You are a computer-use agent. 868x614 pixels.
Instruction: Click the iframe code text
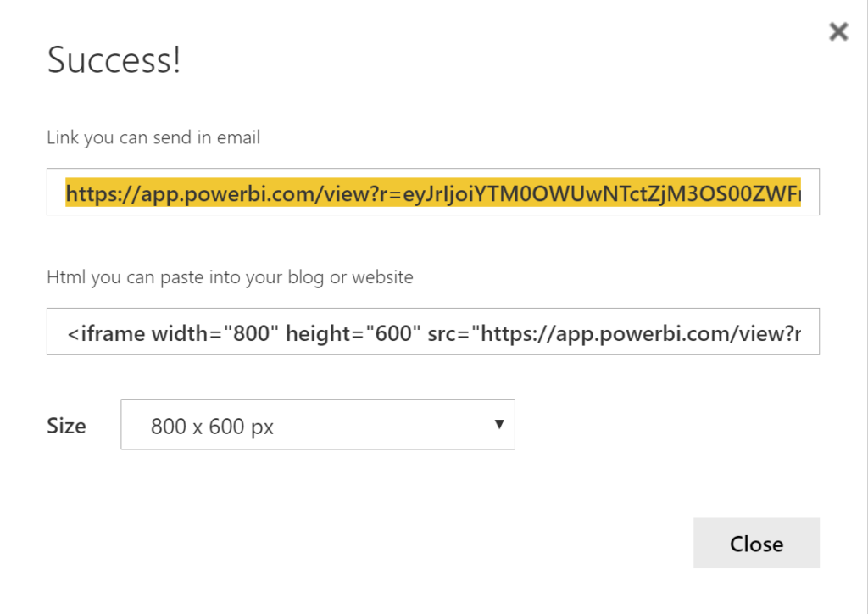(x=432, y=334)
